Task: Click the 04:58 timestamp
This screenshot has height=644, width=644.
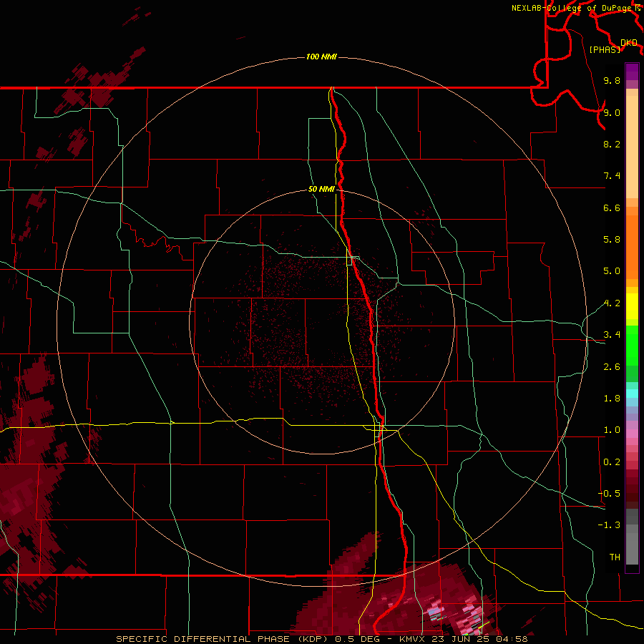Action: (x=512, y=639)
